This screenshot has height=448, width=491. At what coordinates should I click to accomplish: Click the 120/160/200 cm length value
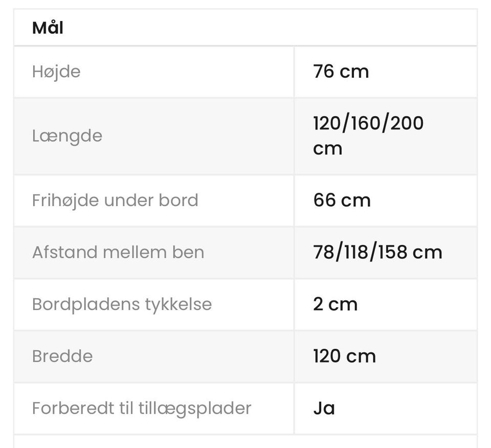tap(368, 136)
